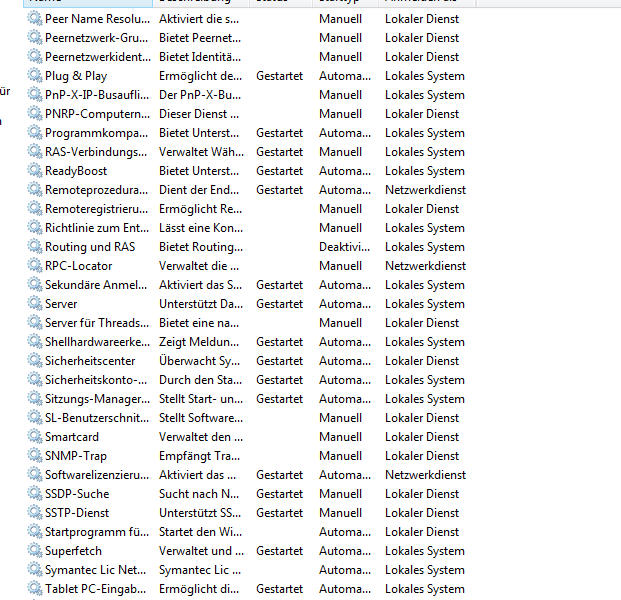
Task: Click the gear icon beside Superfetch
Action: pyautogui.click(x=35, y=551)
